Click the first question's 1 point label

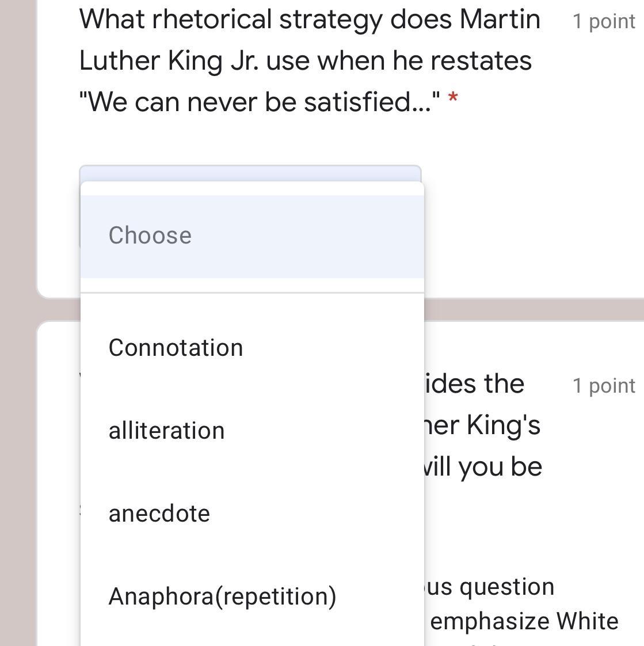point(604,22)
